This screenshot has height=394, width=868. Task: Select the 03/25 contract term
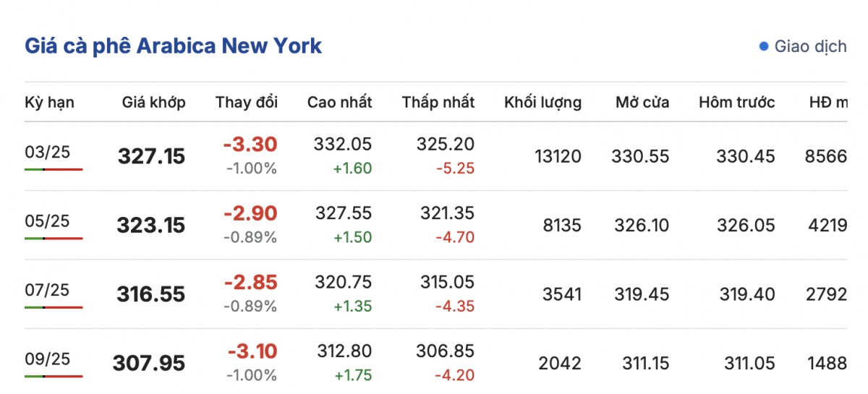pos(46,152)
